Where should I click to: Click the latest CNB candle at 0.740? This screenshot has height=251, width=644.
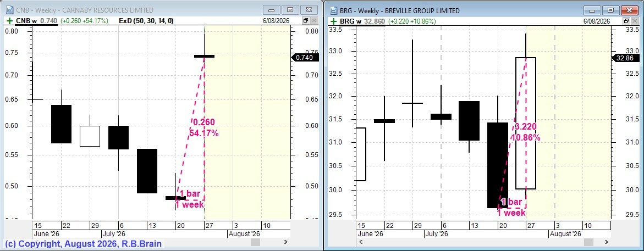click(204, 56)
